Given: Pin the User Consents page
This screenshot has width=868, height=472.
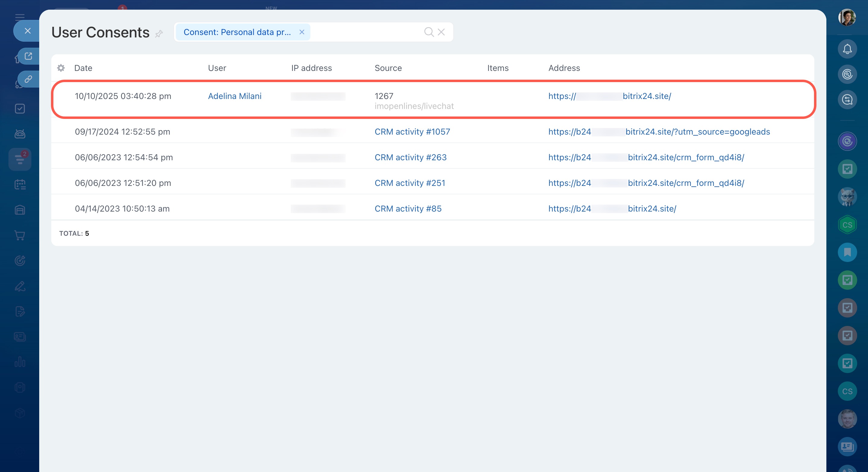Looking at the screenshot, I should click(x=159, y=33).
